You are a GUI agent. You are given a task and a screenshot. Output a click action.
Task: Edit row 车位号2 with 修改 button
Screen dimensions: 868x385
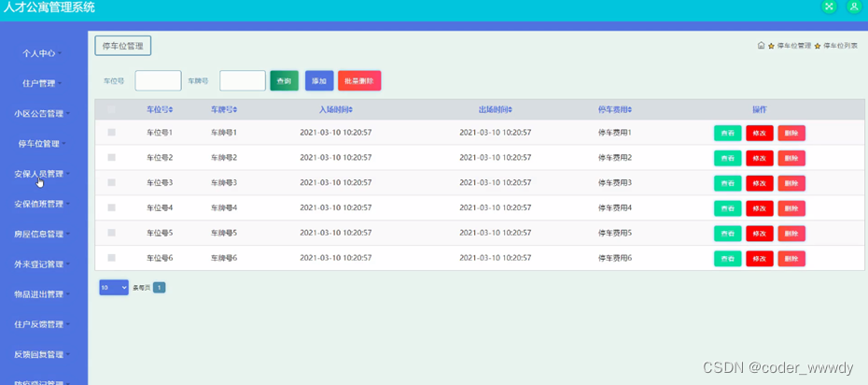pyautogui.click(x=760, y=158)
